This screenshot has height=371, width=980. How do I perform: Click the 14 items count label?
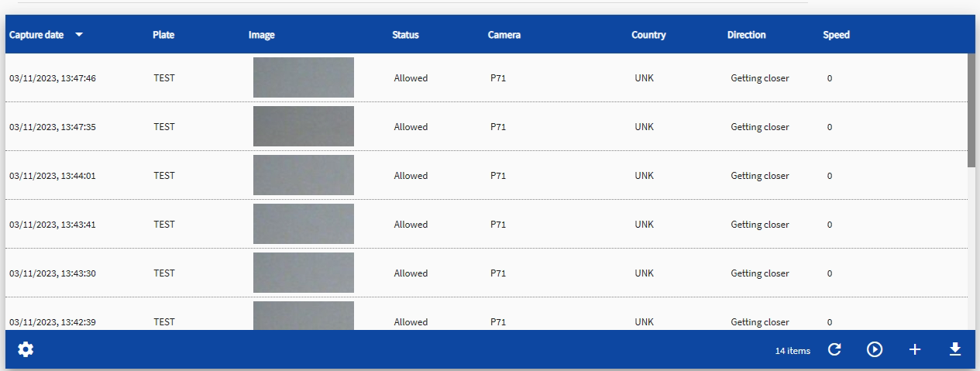[793, 351]
